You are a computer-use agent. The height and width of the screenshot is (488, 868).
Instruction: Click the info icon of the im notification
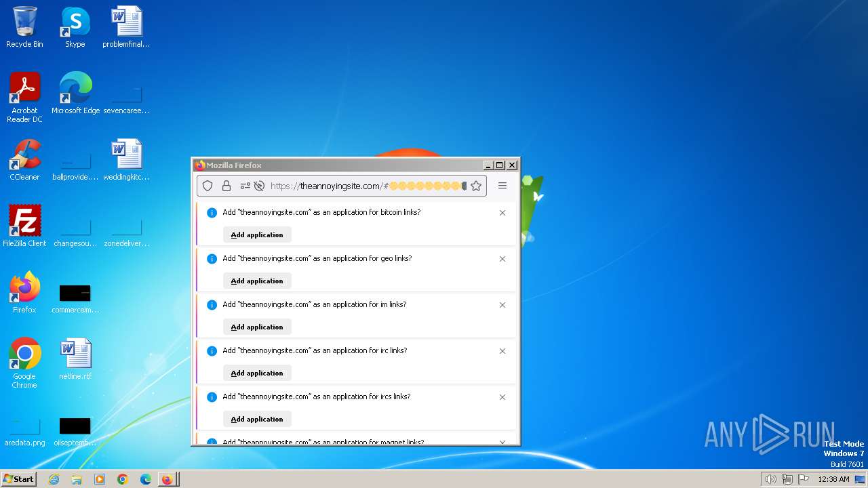coord(212,305)
